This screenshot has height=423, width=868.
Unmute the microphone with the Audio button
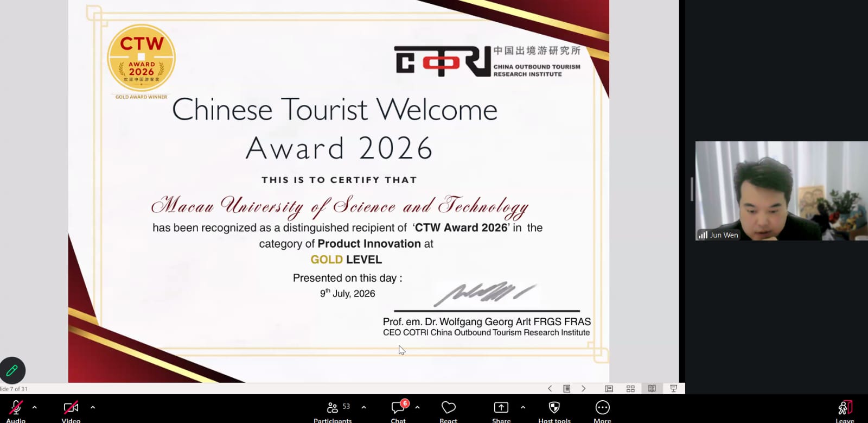click(x=16, y=411)
